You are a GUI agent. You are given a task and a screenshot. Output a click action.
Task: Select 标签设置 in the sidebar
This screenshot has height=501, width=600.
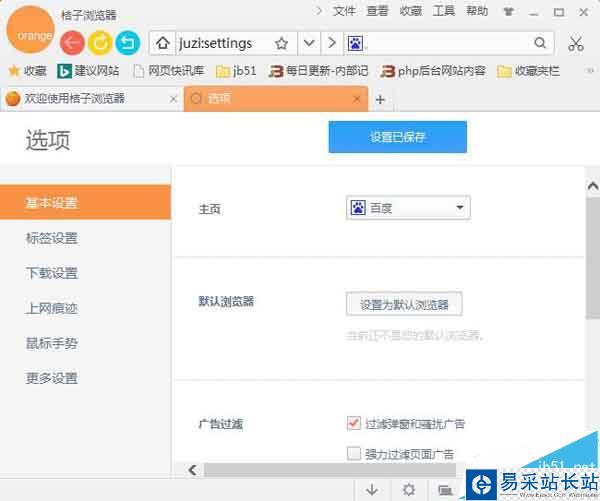click(x=52, y=238)
